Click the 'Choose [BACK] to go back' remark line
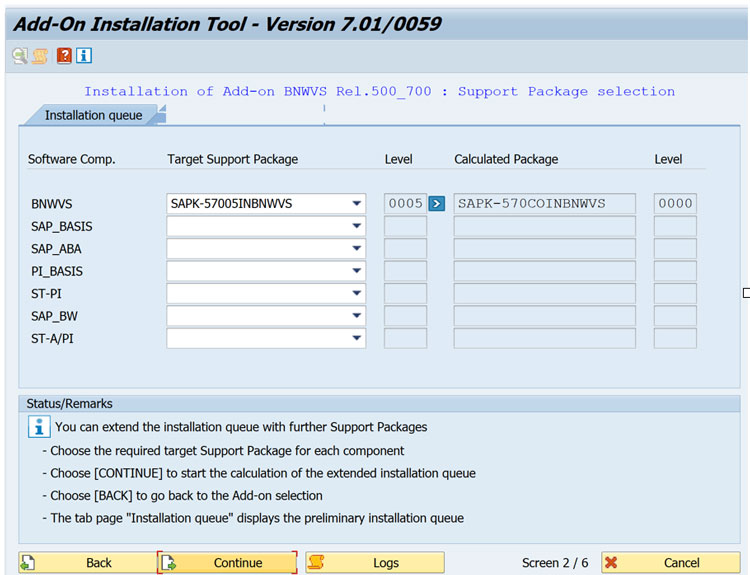The height and width of the screenshot is (575, 750). point(182,496)
